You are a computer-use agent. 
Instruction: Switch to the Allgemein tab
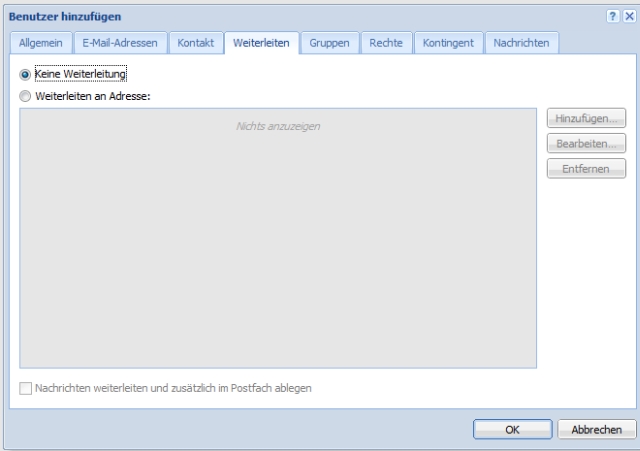point(41,43)
